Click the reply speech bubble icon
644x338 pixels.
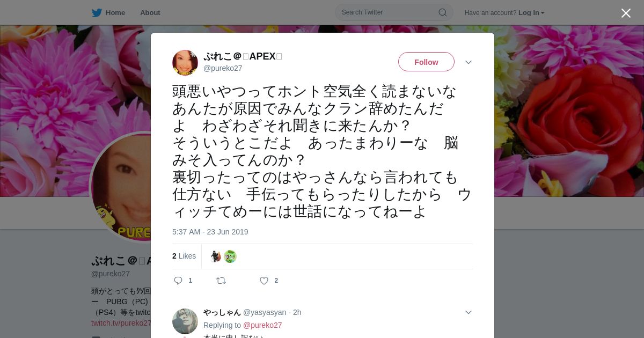(x=179, y=281)
